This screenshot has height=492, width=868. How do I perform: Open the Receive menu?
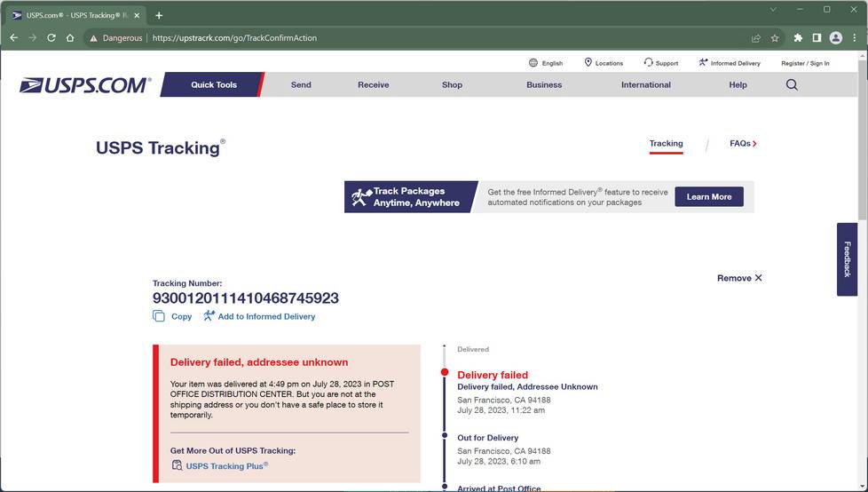[373, 84]
